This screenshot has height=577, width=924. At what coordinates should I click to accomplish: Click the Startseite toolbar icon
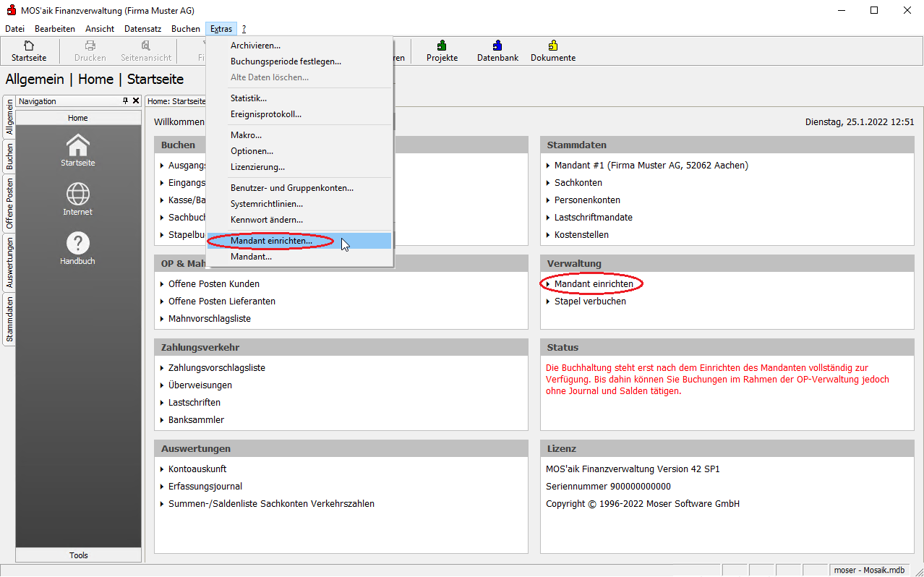[x=29, y=51]
